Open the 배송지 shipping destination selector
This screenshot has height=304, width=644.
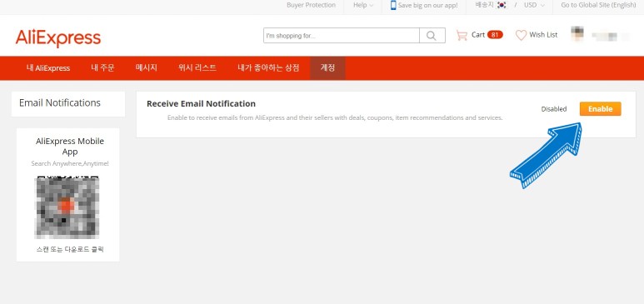[x=491, y=5]
